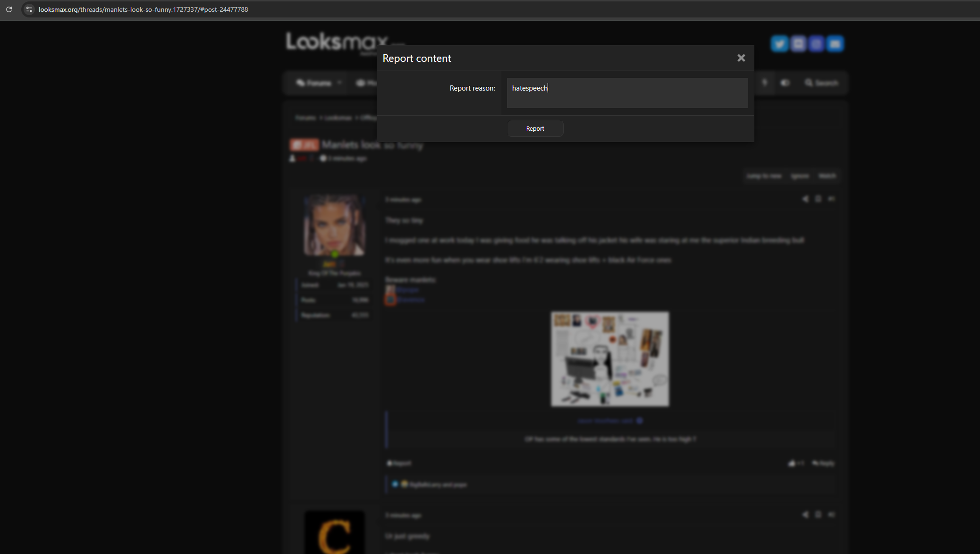Submit with the Report button
Viewport: 980px width, 554px height.
pyautogui.click(x=535, y=129)
